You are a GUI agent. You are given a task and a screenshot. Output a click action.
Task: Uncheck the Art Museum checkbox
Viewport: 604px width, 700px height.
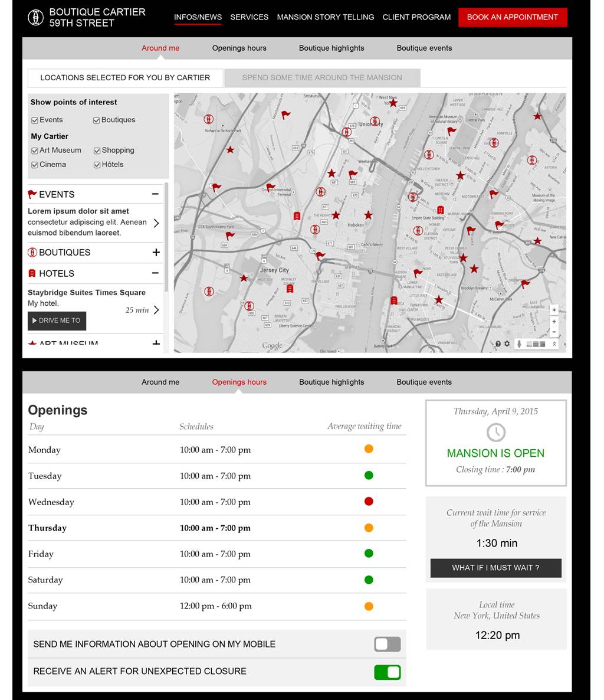(35, 151)
